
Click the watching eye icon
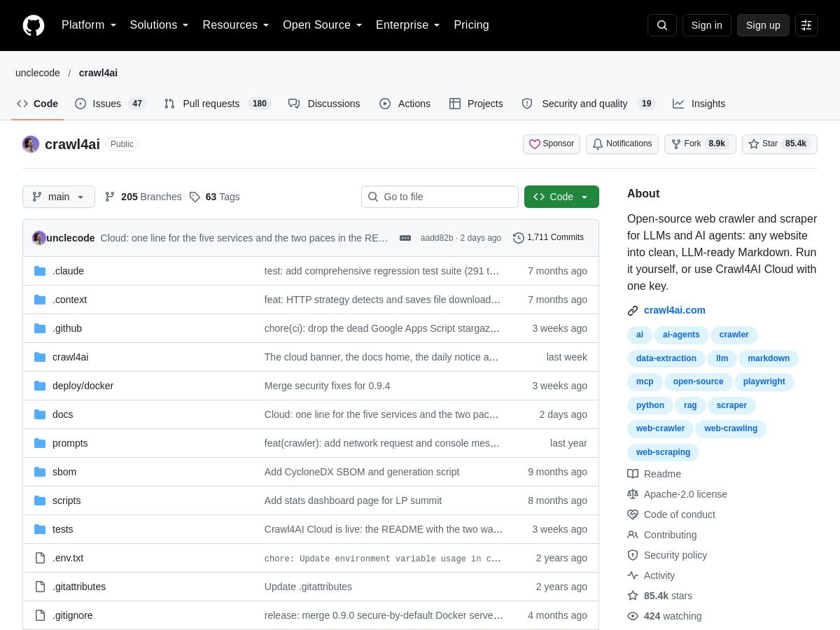(x=633, y=616)
